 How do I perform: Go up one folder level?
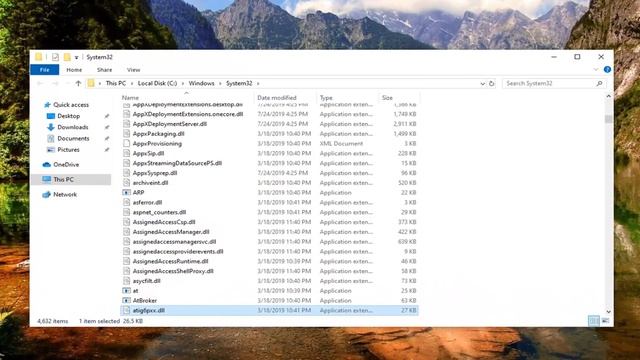click(78, 83)
